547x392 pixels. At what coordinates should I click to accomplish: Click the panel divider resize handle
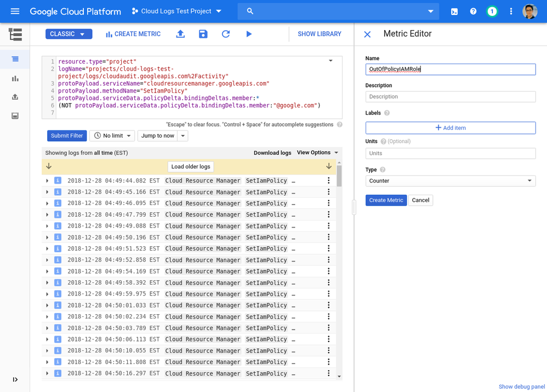point(354,207)
